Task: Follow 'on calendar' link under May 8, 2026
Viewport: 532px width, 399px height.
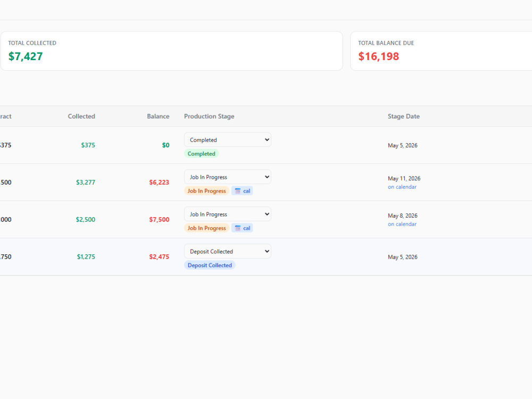Action: (x=402, y=225)
